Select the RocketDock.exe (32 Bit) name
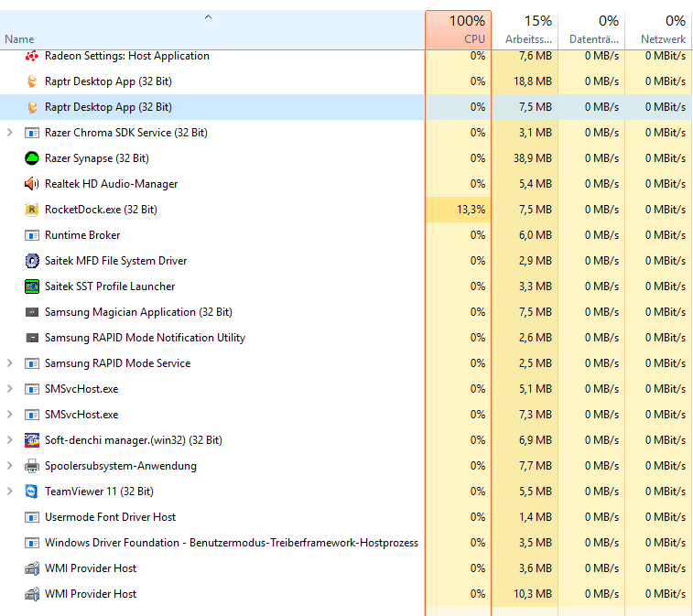693x616 pixels. [101, 210]
